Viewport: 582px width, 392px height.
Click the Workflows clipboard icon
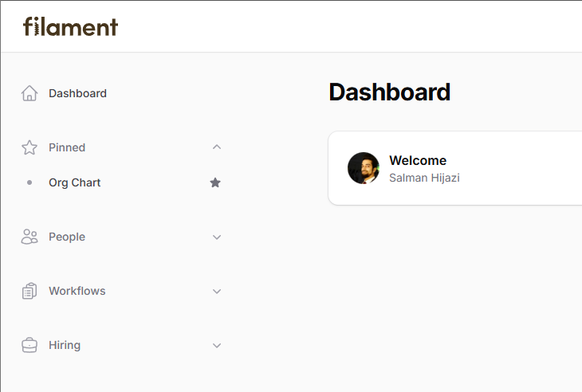click(29, 291)
